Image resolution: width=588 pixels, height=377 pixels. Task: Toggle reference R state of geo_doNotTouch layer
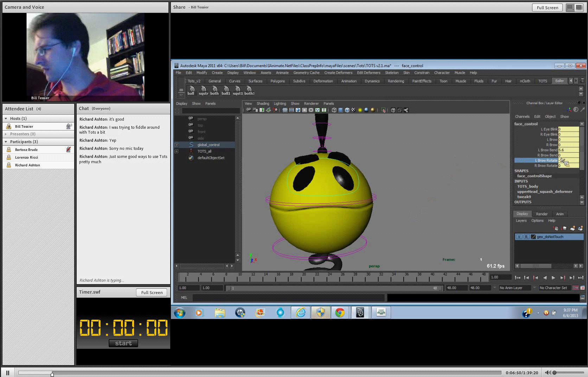[x=526, y=237]
